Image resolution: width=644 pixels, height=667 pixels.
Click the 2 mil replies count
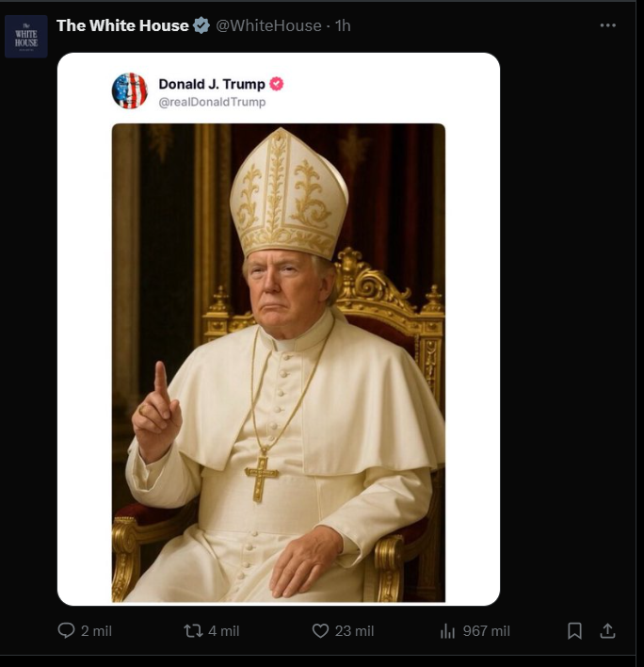tap(96, 631)
